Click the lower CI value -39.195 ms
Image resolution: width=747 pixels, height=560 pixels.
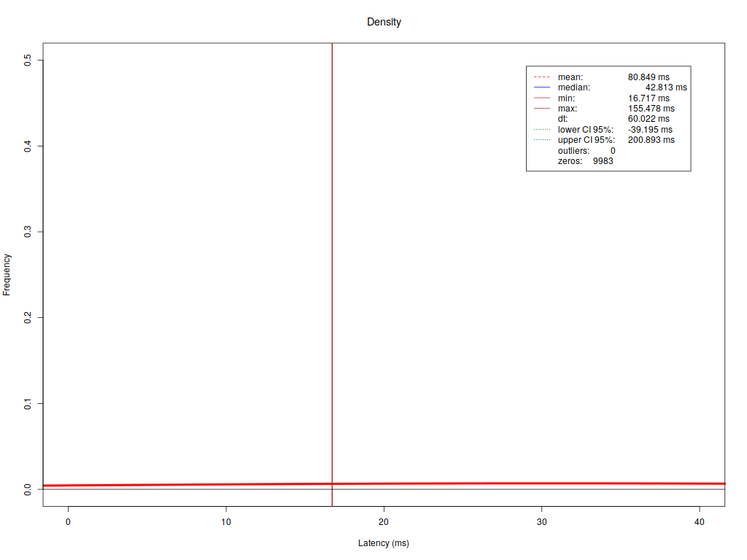[x=650, y=130]
